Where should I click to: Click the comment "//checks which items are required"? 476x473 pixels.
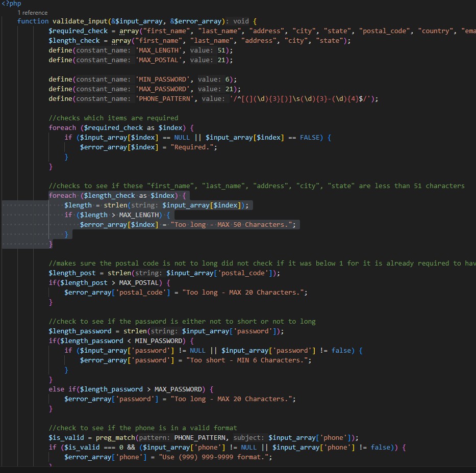coord(114,118)
